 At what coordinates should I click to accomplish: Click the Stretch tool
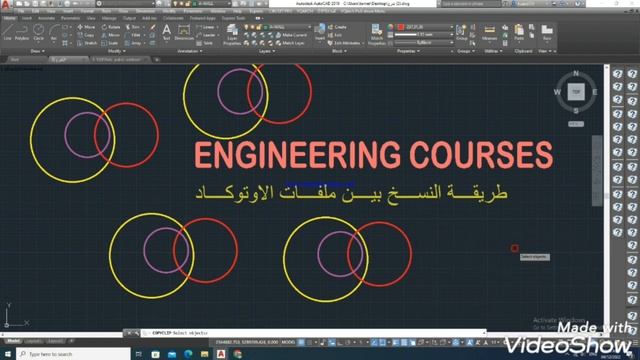[87, 43]
